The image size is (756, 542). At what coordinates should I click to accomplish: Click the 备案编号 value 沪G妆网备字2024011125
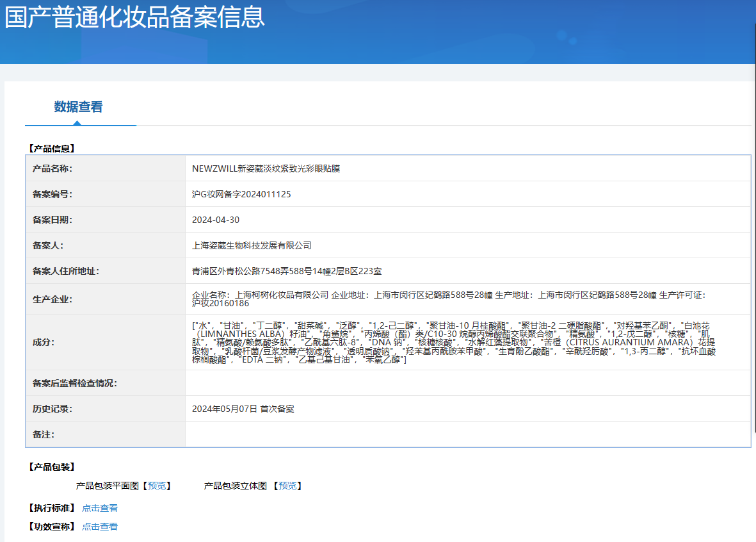[242, 193]
